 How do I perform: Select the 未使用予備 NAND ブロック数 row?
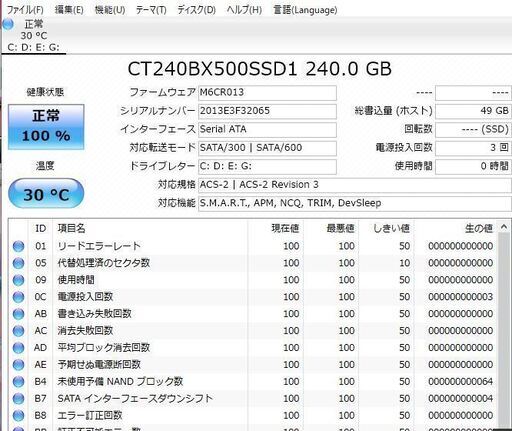click(253, 382)
